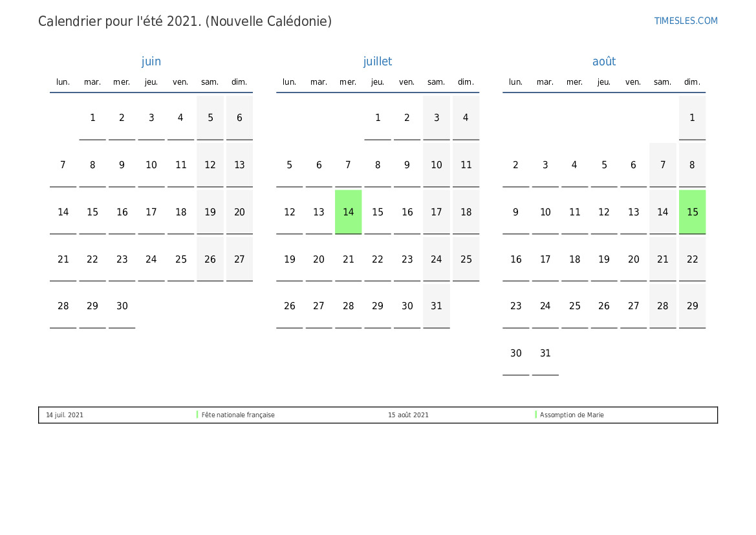
Task: Click the TIMESLES.COM link
Action: tap(686, 21)
